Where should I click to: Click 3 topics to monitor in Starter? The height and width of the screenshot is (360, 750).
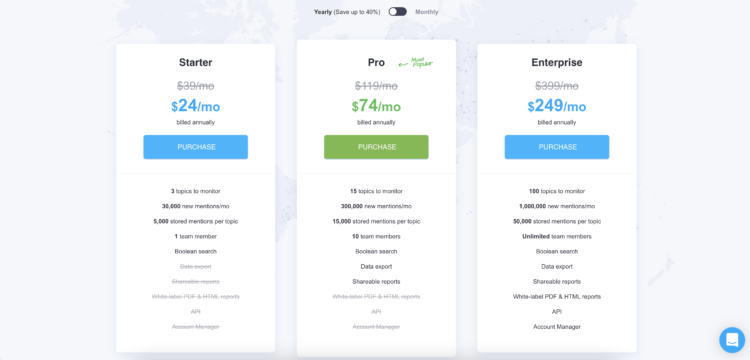196,191
